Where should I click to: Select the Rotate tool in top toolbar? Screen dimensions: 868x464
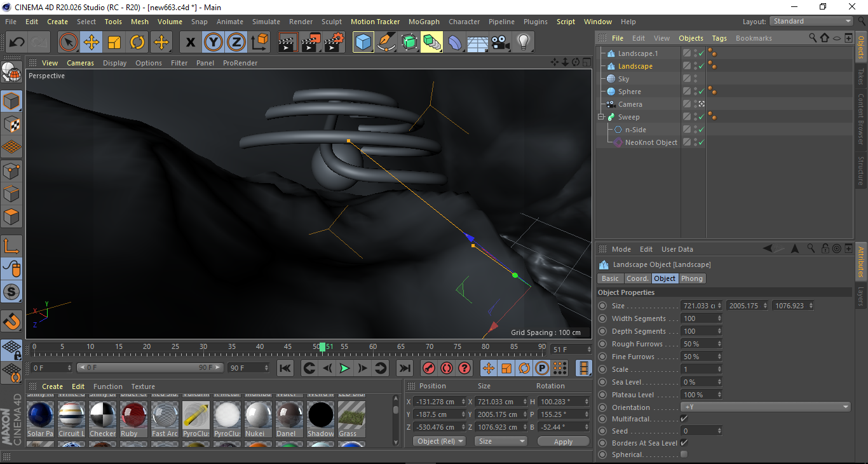(x=137, y=43)
